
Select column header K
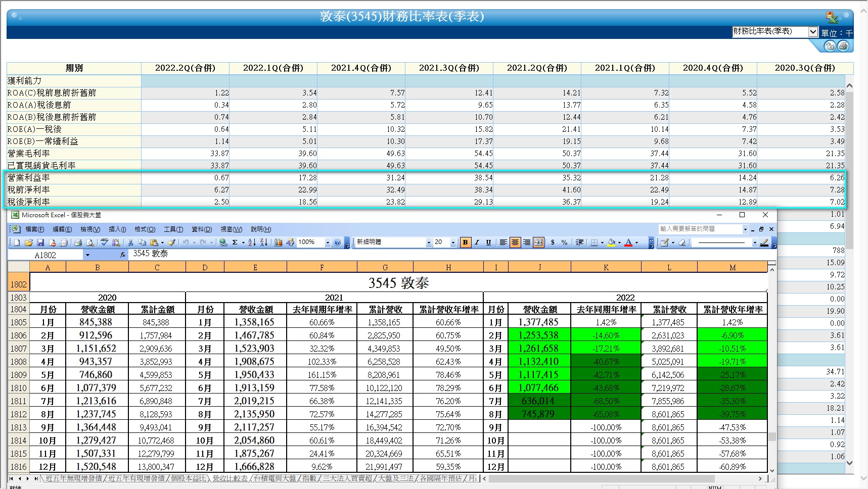(x=606, y=267)
